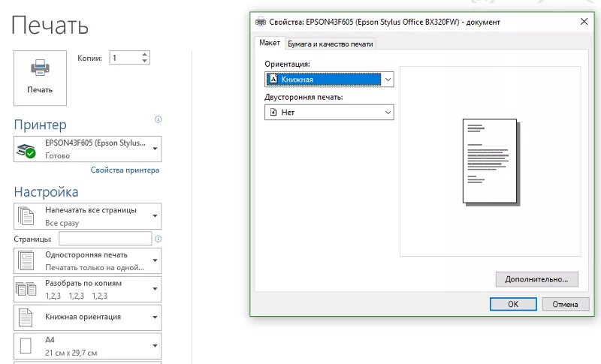Decrease copies count with down arrow
The height and width of the screenshot is (364, 601).
tap(144, 61)
